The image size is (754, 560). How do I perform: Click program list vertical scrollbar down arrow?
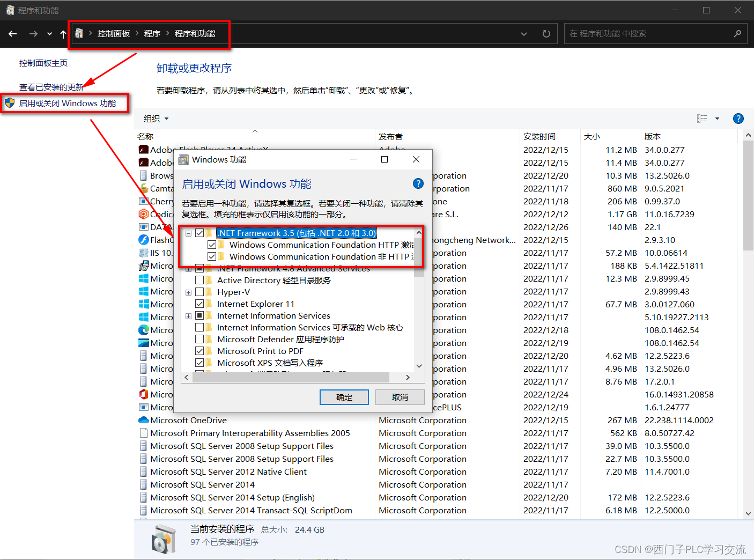pos(749,513)
